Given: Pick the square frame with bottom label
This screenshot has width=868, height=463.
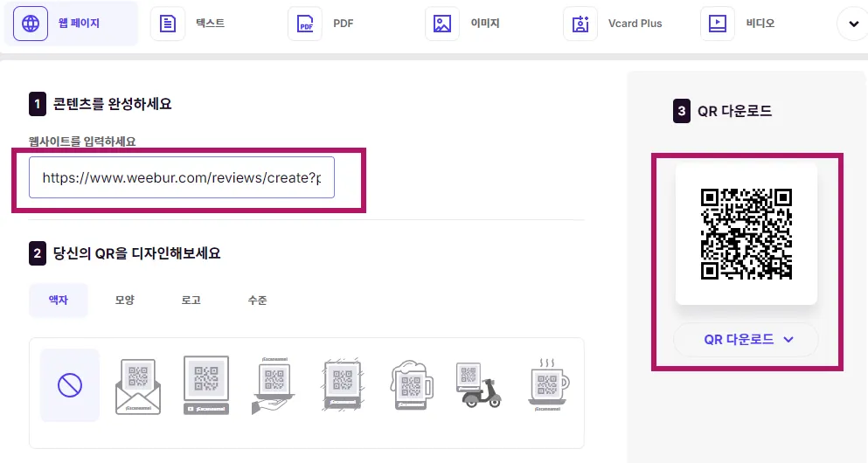Looking at the screenshot, I should tap(206, 385).
